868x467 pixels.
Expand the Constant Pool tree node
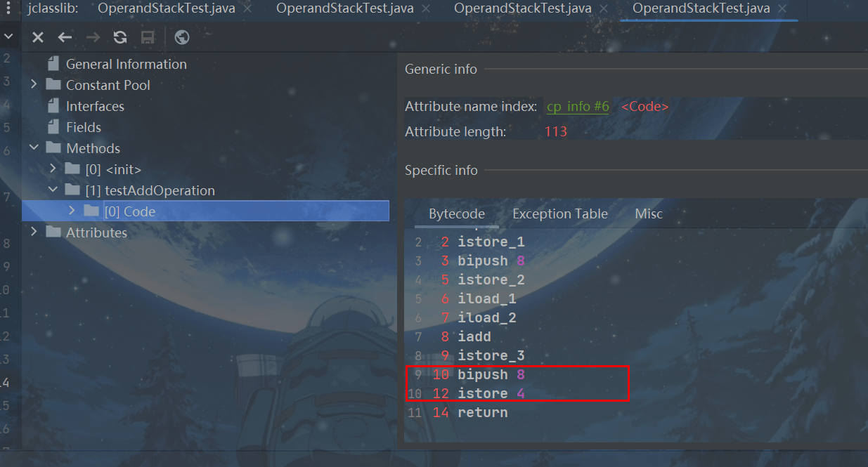34,85
